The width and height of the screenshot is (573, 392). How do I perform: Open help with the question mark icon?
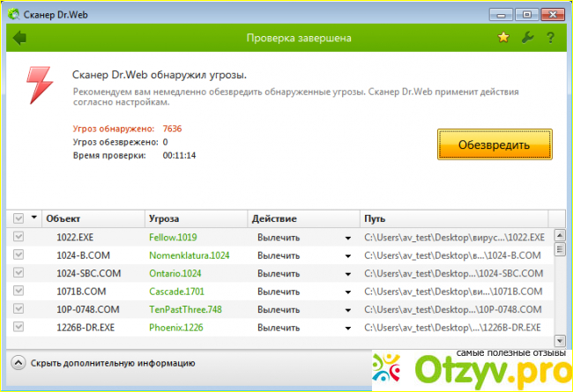coord(551,38)
